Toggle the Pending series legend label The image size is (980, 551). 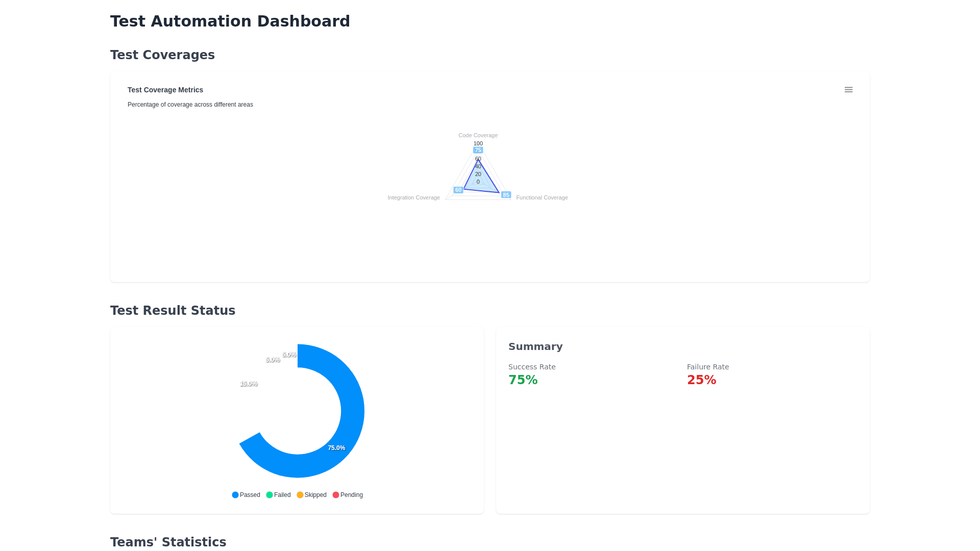click(352, 495)
